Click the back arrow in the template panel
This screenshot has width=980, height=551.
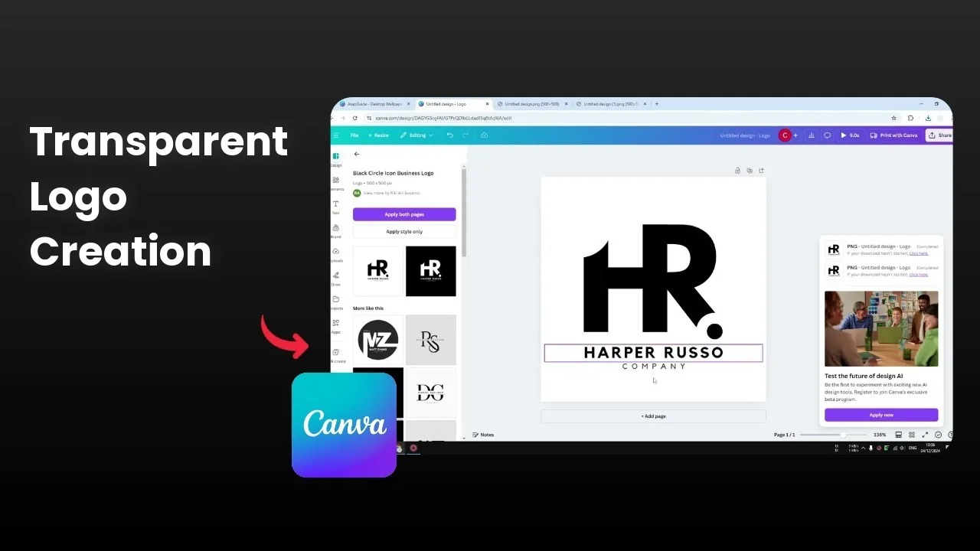click(357, 154)
